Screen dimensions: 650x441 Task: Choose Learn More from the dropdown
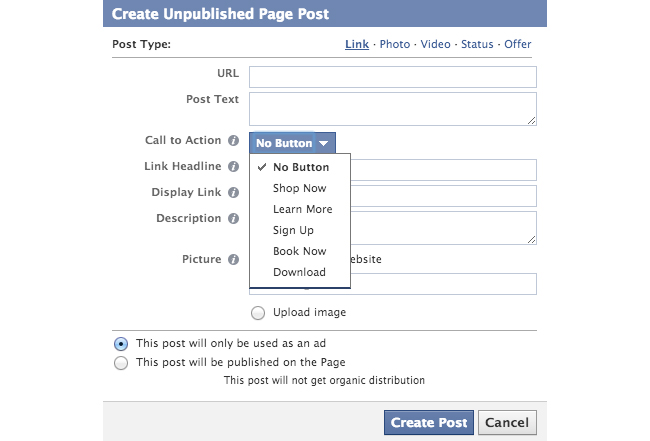coord(300,209)
